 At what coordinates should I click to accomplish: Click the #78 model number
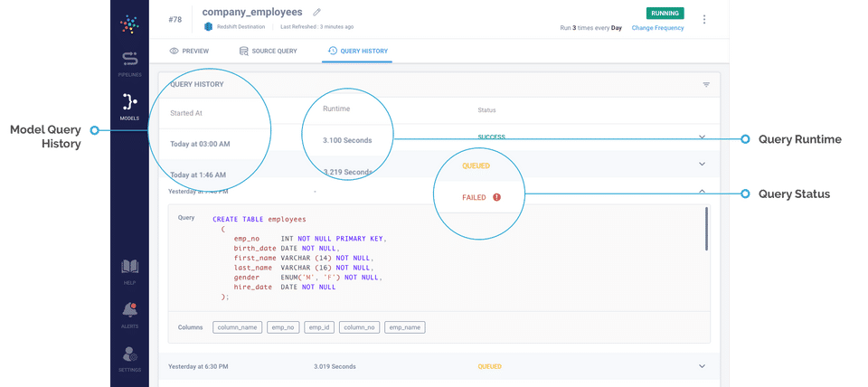point(175,19)
